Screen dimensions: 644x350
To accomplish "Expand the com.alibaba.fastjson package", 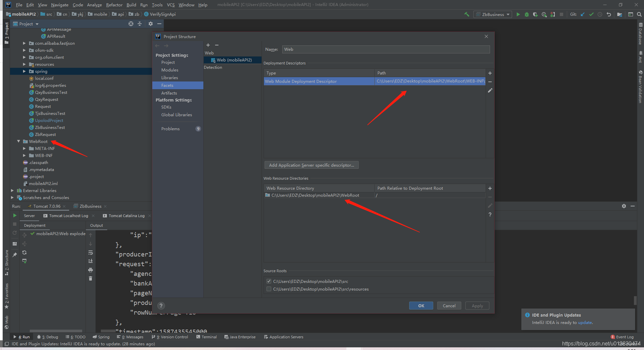I will (24, 43).
